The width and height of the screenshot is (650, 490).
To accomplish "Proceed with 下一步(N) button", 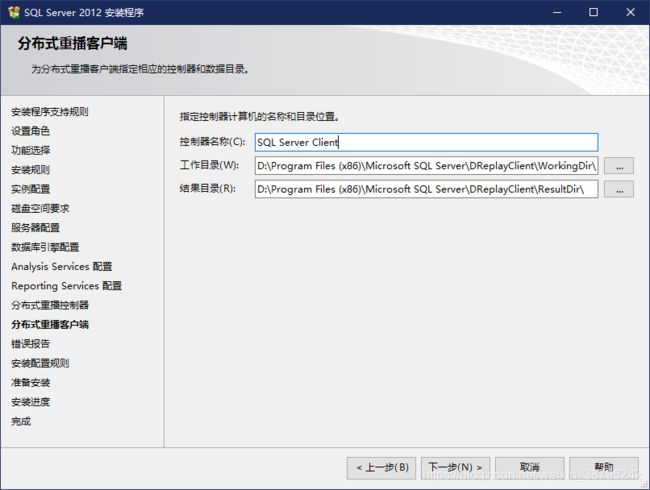I will coord(455,468).
